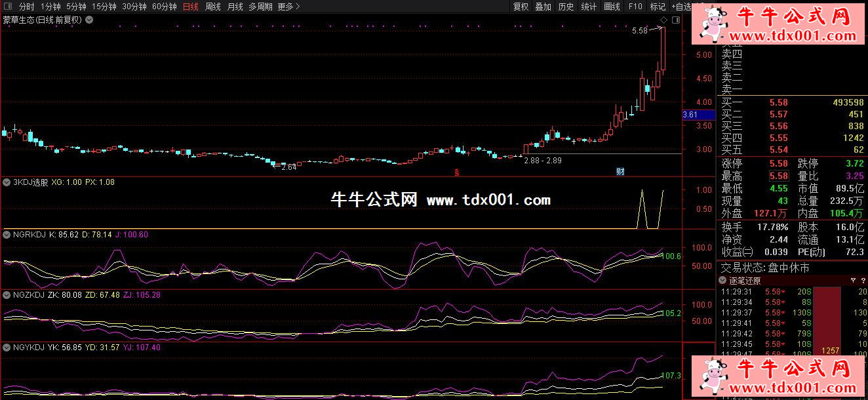Open 统计 statistics tool
The image size is (868, 400).
point(589,7)
